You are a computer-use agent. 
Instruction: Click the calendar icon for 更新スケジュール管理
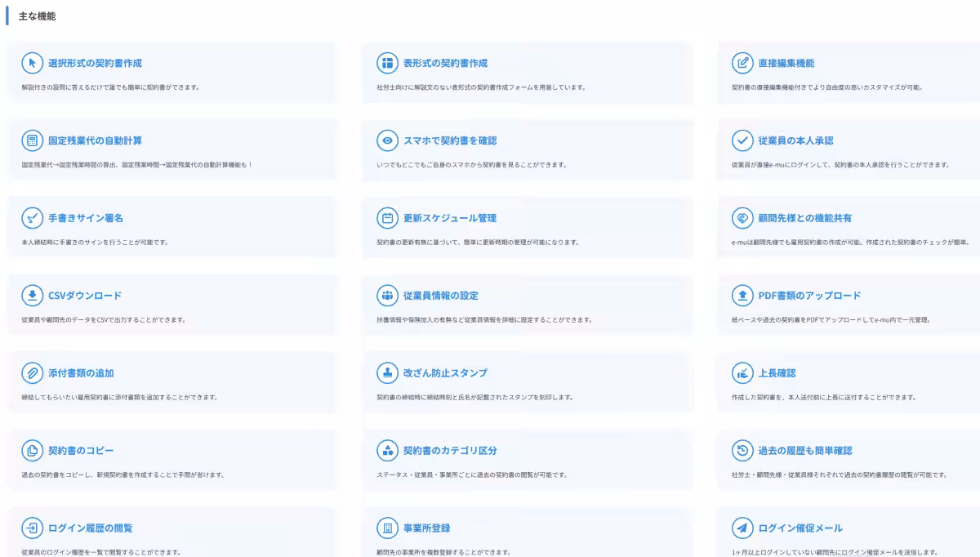coord(387,218)
